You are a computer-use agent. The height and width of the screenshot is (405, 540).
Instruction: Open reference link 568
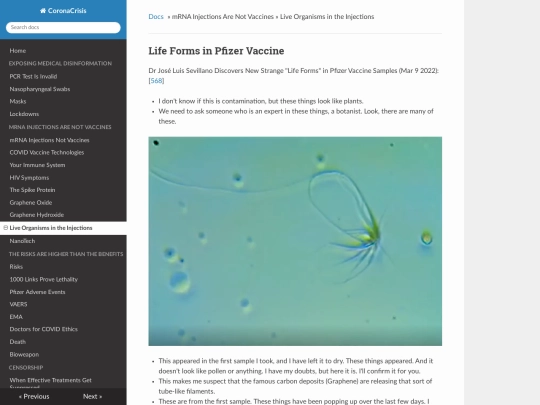[x=156, y=81]
